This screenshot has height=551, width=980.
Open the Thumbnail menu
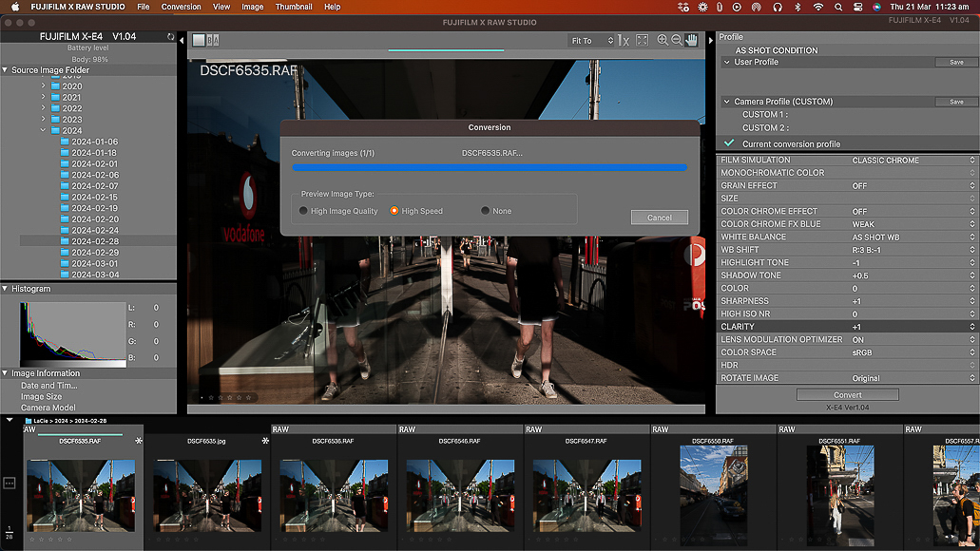click(294, 7)
